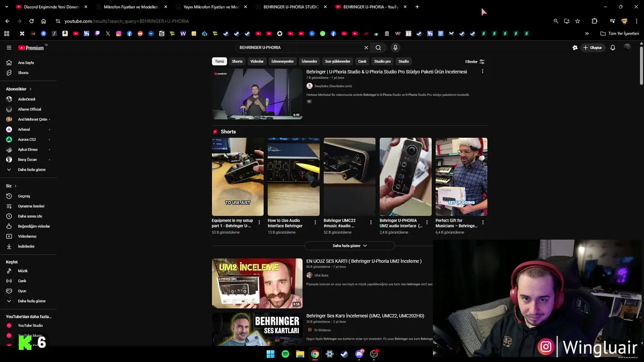Image resolution: width=644 pixels, height=362 pixels.
Task: Open Beğendiğim videolar liked videos
Action: [x=34, y=226]
